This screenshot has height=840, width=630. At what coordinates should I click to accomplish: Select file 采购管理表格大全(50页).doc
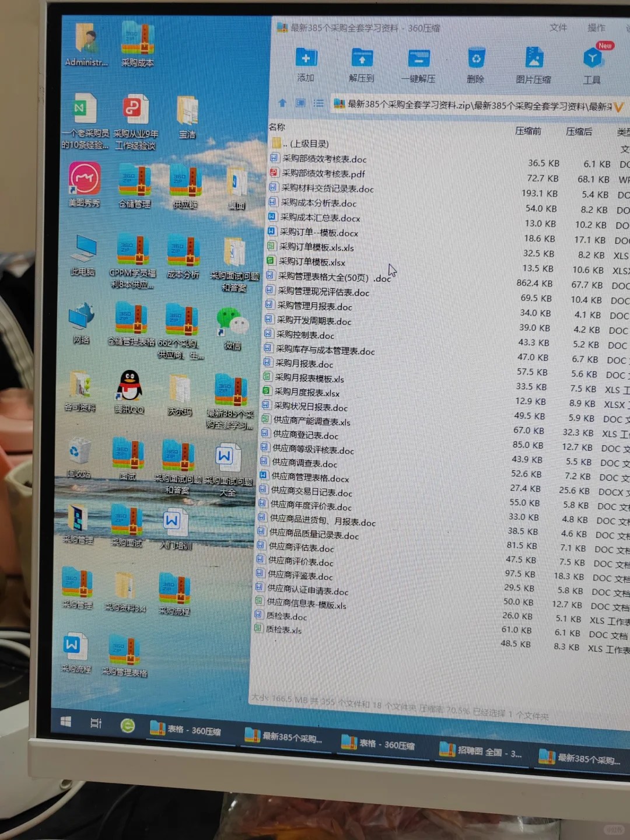click(328, 277)
